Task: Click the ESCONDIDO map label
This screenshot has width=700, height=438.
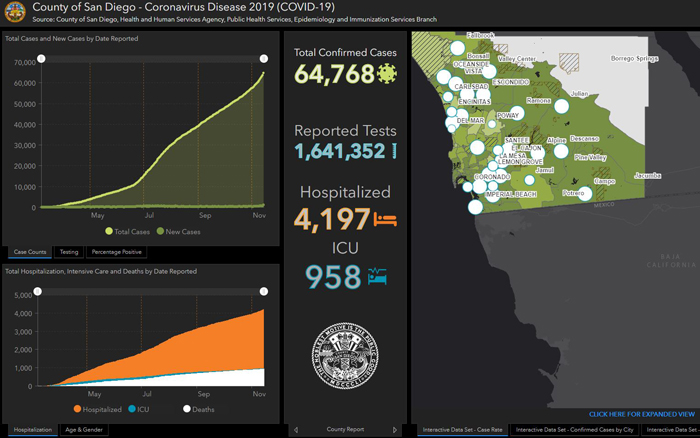Action: click(x=511, y=82)
